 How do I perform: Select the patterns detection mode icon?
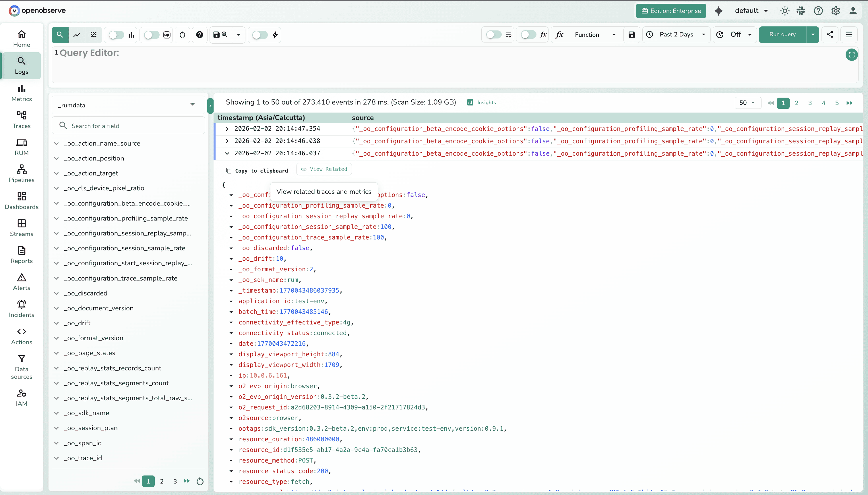coord(94,35)
